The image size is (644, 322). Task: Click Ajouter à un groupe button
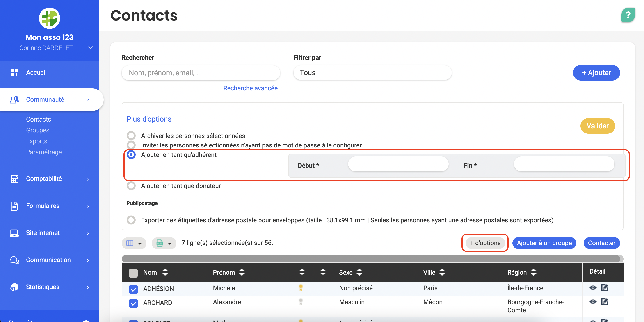click(544, 243)
